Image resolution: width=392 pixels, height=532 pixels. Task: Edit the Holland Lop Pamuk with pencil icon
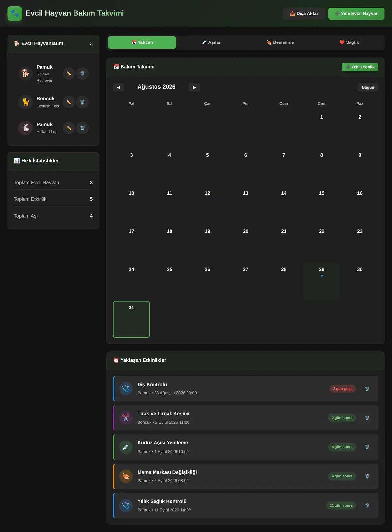point(69,128)
